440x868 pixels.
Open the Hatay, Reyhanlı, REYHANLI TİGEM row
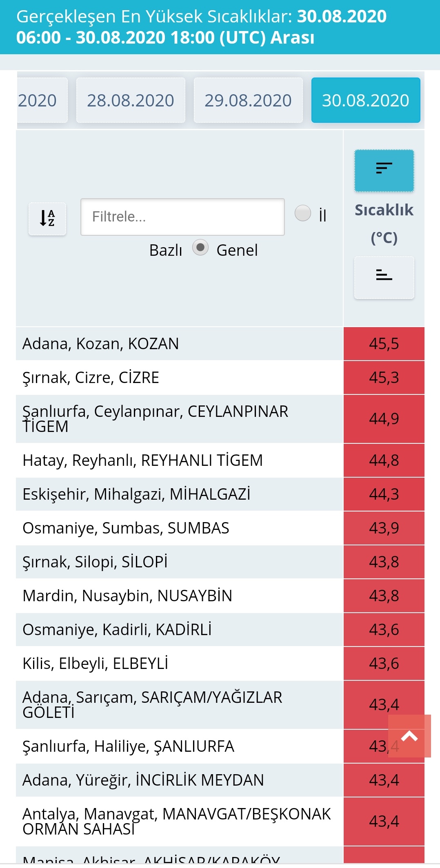click(x=179, y=460)
